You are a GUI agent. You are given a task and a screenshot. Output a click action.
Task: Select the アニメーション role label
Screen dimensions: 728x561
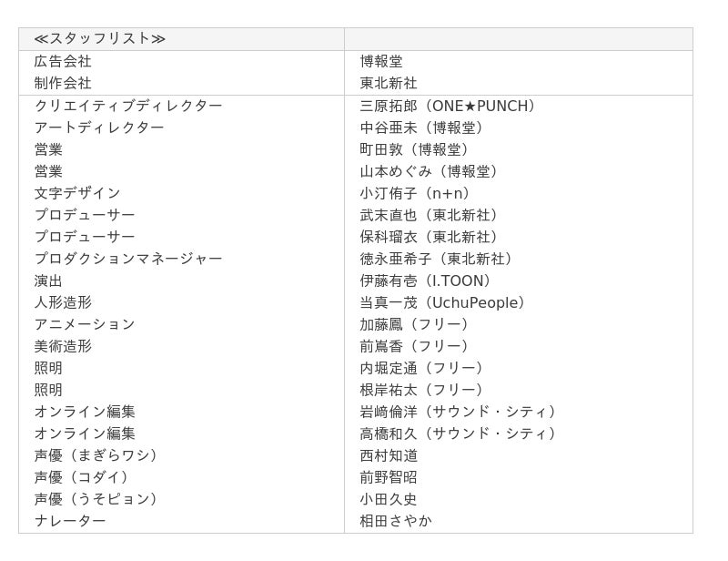pyautogui.click(x=85, y=324)
